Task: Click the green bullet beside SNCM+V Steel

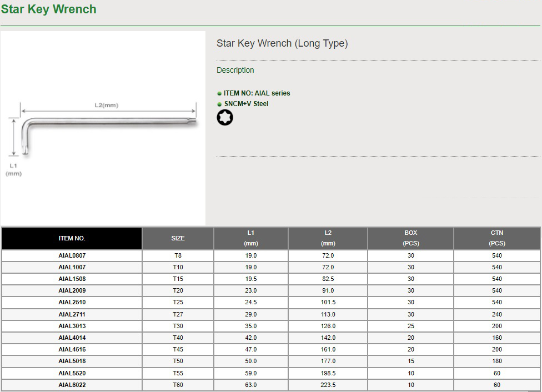Action: [219, 104]
